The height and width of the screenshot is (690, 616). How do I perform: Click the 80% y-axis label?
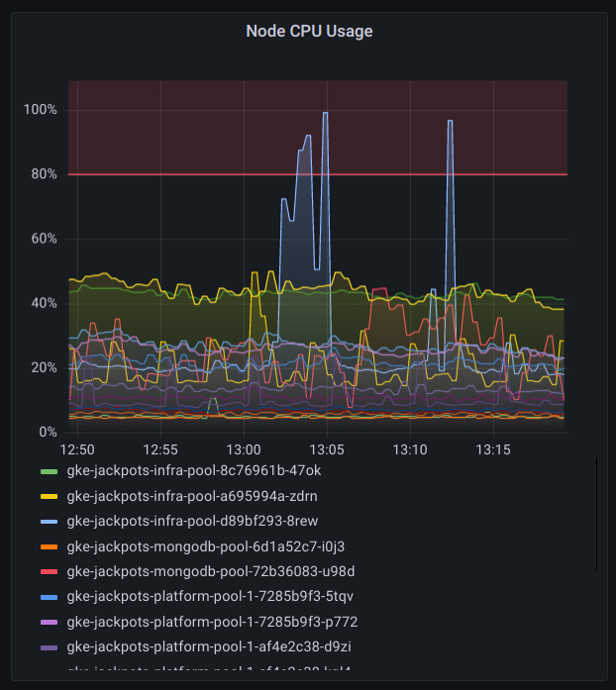click(x=44, y=174)
